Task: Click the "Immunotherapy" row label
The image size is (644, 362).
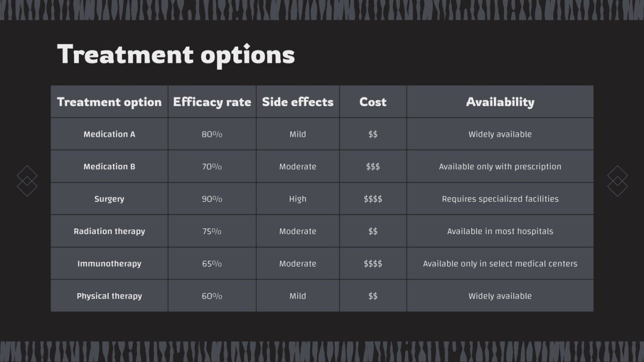Action: tap(109, 263)
